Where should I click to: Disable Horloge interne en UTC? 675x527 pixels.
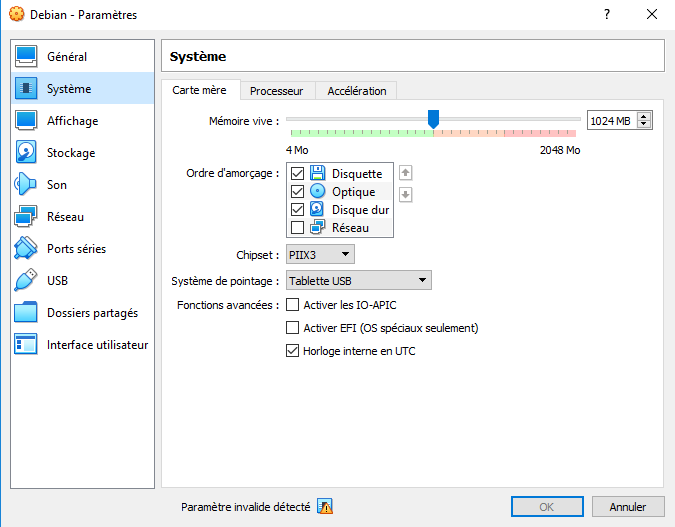(x=293, y=351)
